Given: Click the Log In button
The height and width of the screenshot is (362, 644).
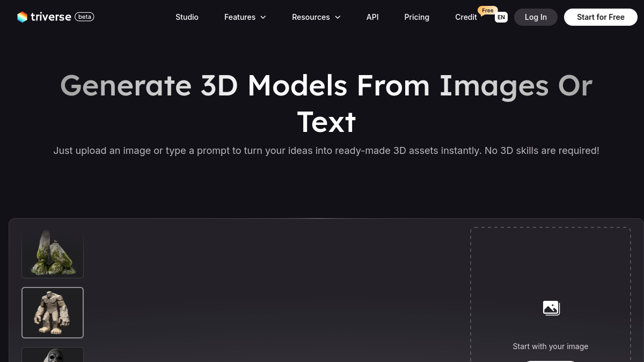Looking at the screenshot, I should (536, 17).
